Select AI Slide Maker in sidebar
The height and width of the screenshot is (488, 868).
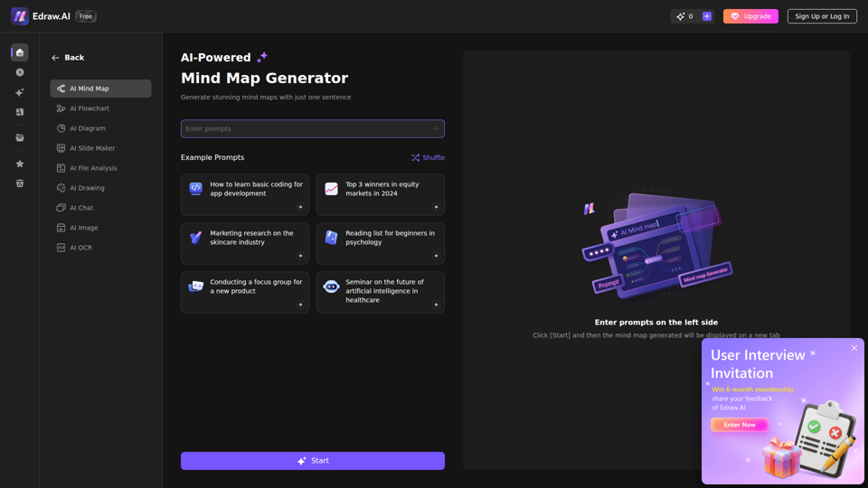(x=100, y=148)
